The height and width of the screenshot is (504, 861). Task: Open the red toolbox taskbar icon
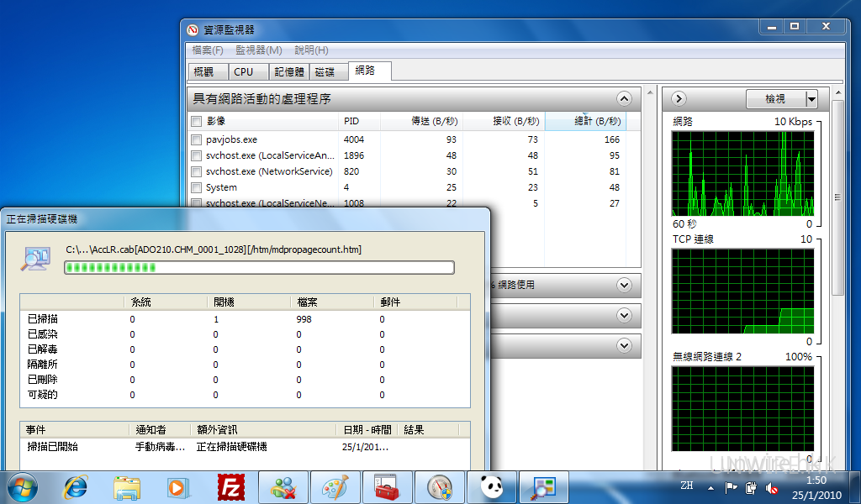coord(387,487)
